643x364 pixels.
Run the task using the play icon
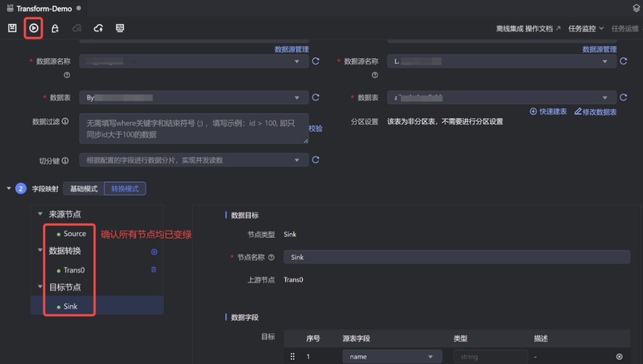33,28
